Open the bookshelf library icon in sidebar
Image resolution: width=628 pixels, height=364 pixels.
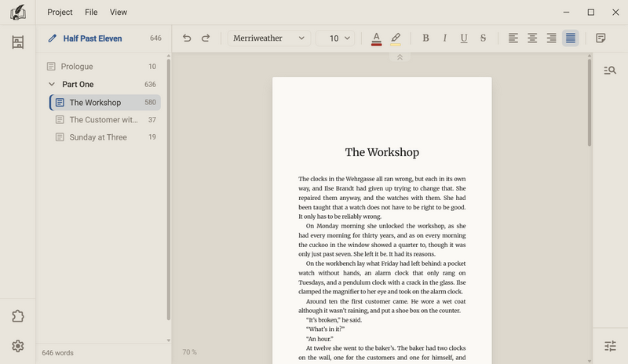pos(17,42)
